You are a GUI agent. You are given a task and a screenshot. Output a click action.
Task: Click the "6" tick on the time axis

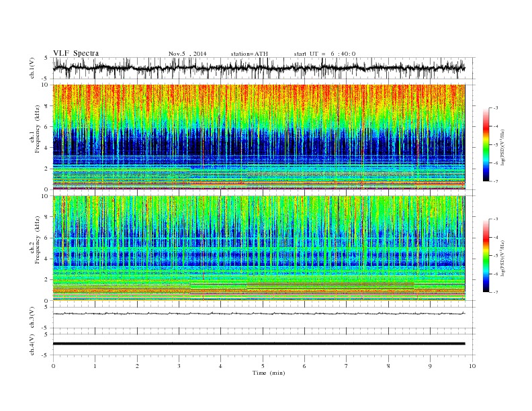(x=304, y=366)
